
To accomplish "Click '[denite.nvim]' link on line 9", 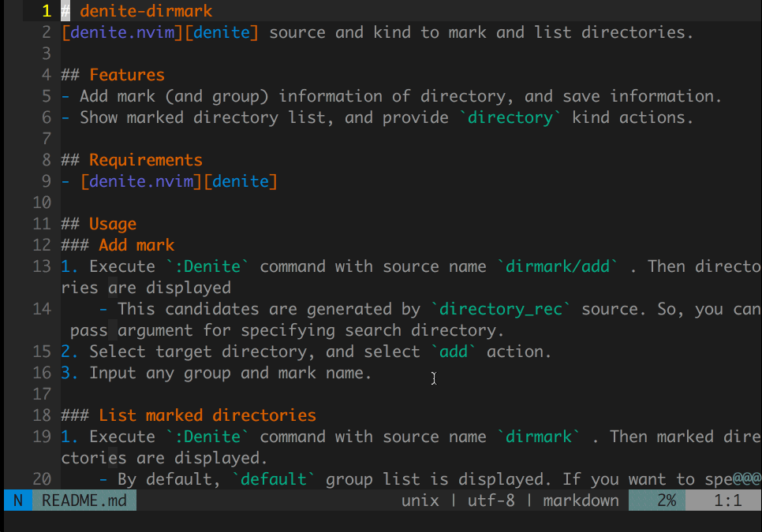I will click(x=141, y=181).
